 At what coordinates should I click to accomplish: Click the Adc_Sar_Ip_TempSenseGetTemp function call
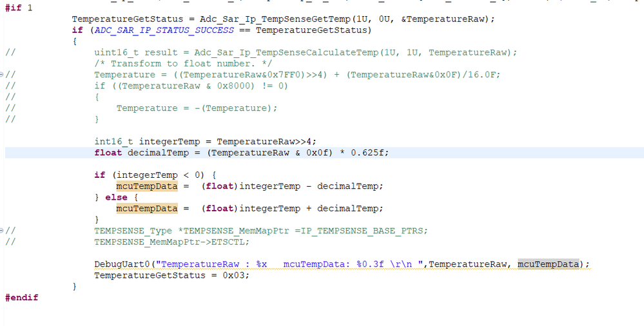275,19
